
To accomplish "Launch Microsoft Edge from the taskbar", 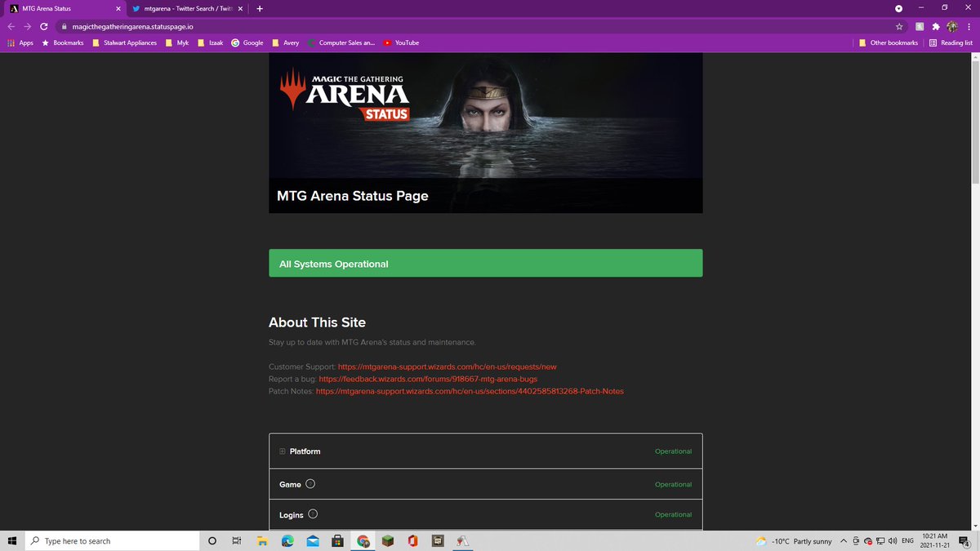I will coord(287,541).
